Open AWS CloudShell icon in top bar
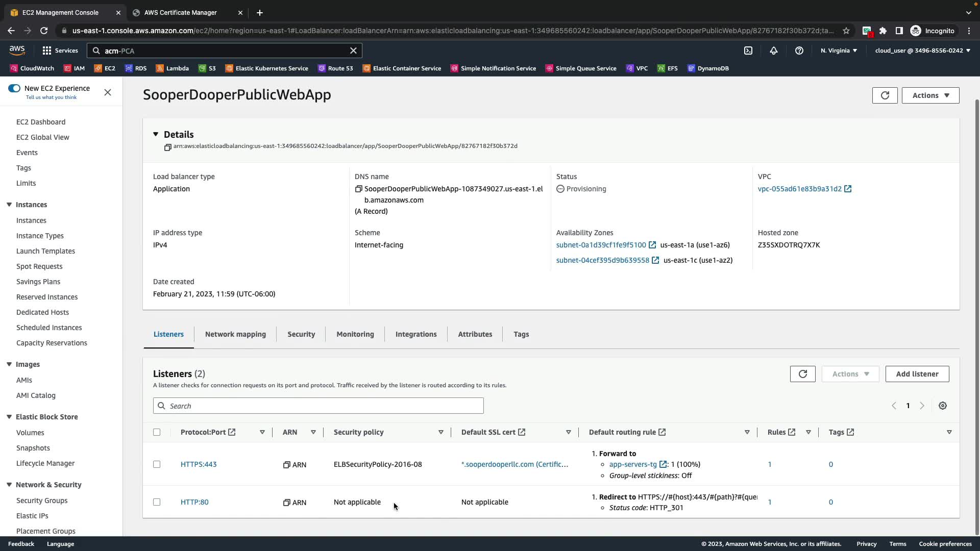This screenshot has width=980, height=551. tap(748, 51)
